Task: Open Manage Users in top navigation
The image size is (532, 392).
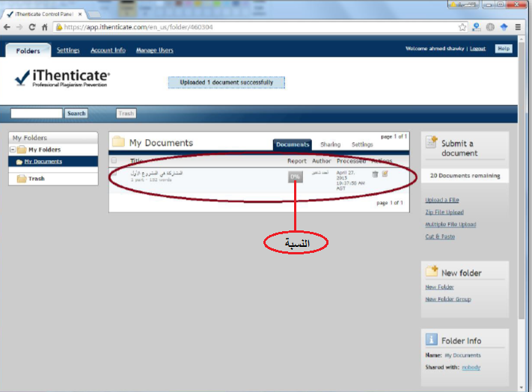Action: 155,50
